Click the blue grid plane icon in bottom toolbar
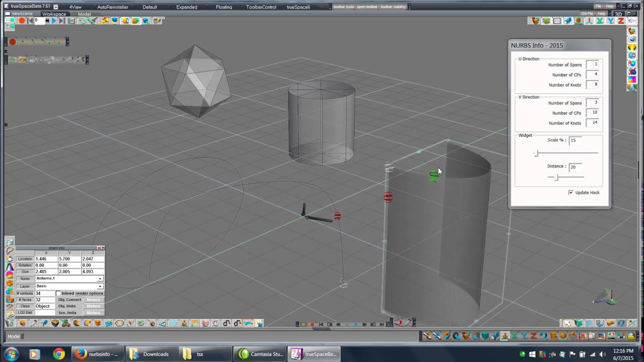Image resolution: width=644 pixels, height=362 pixels. pos(174,324)
